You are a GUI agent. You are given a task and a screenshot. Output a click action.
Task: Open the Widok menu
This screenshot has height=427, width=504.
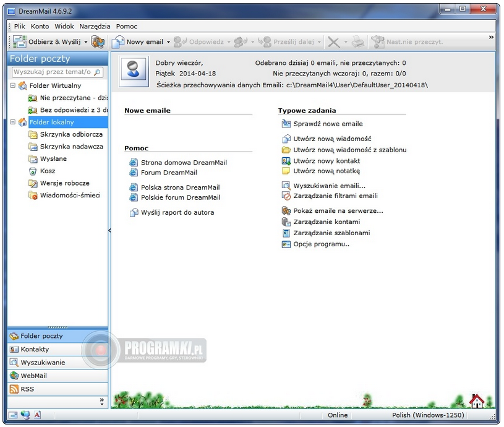pyautogui.click(x=64, y=27)
